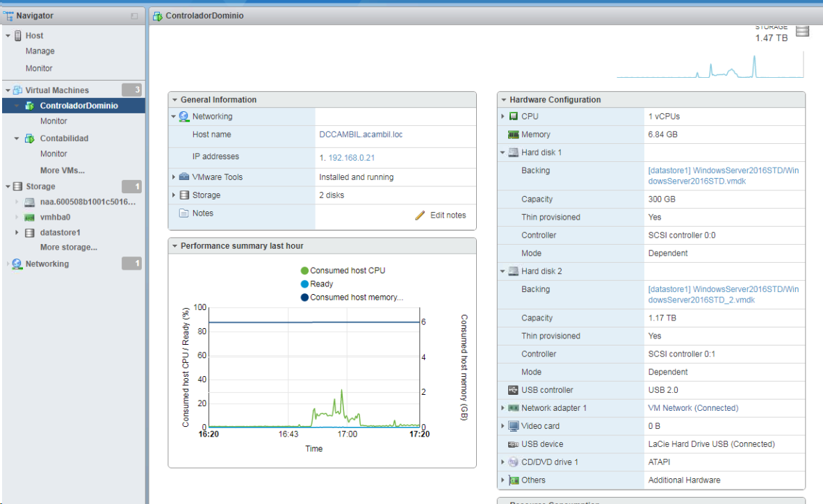The height and width of the screenshot is (504, 823).
Task: Collapse the Performance summary last hour panel
Action: coord(174,246)
